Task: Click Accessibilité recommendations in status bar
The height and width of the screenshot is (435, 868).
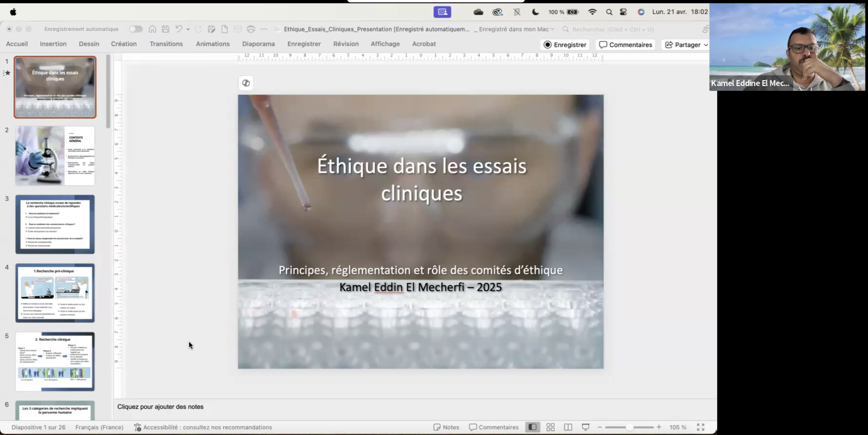Action: coord(203,427)
